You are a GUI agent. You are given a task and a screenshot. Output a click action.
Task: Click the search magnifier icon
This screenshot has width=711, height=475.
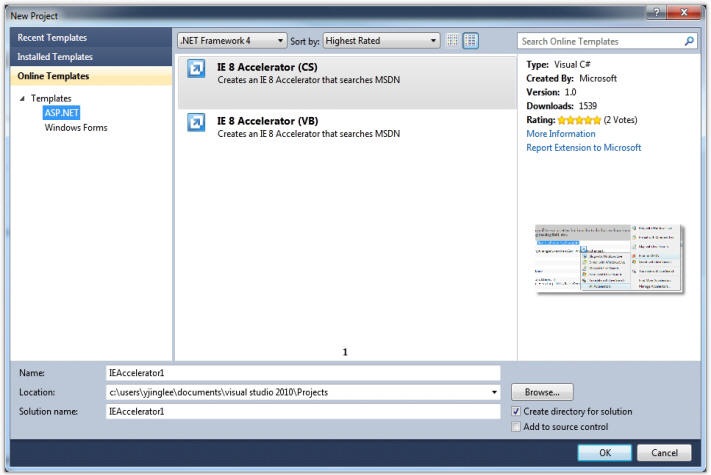click(689, 41)
